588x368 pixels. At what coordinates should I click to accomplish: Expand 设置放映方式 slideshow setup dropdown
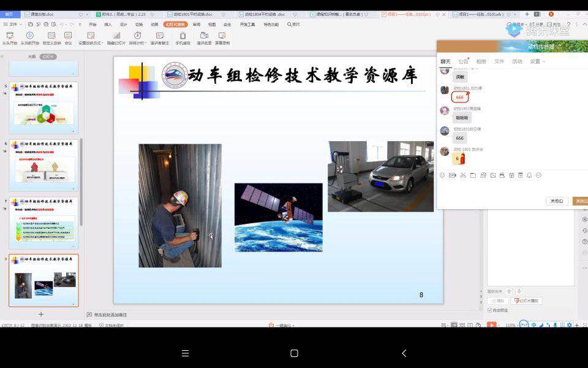click(x=91, y=37)
